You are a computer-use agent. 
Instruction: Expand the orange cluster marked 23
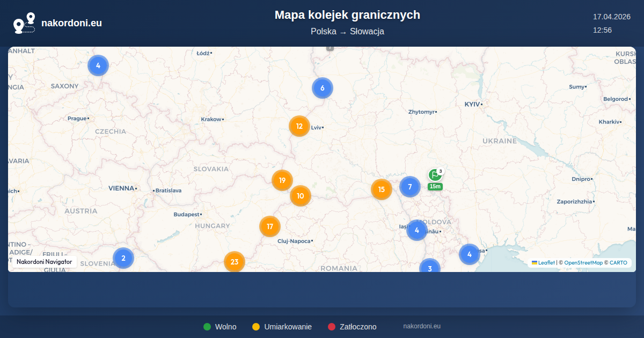[x=235, y=262]
